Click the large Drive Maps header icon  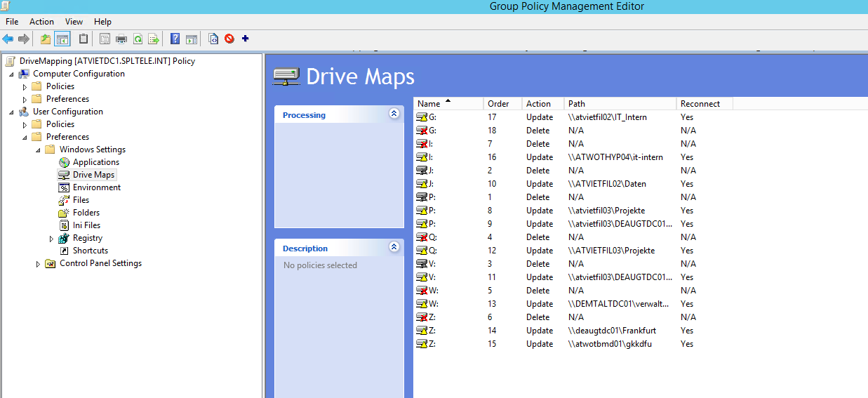point(286,76)
